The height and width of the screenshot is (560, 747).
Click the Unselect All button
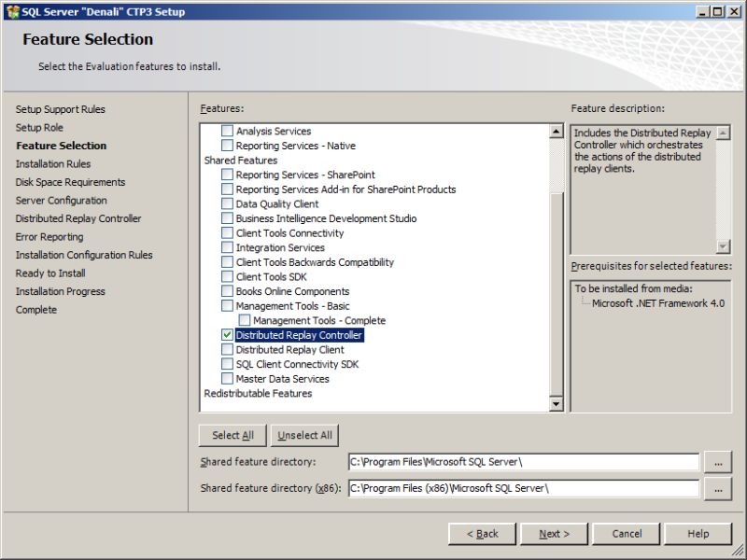pos(303,435)
